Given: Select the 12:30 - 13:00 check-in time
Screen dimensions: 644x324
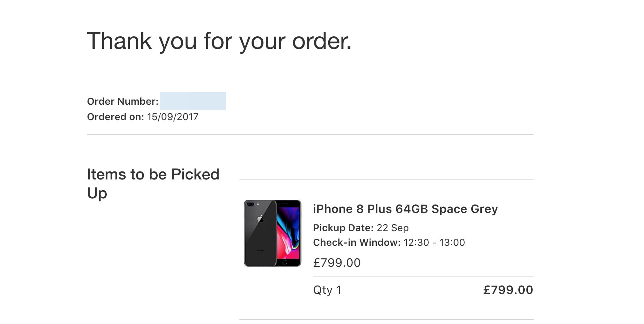Looking at the screenshot, I should tap(434, 243).
